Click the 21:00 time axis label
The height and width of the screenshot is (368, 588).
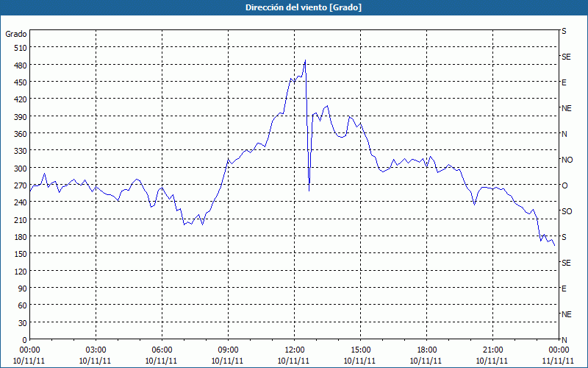coord(492,350)
